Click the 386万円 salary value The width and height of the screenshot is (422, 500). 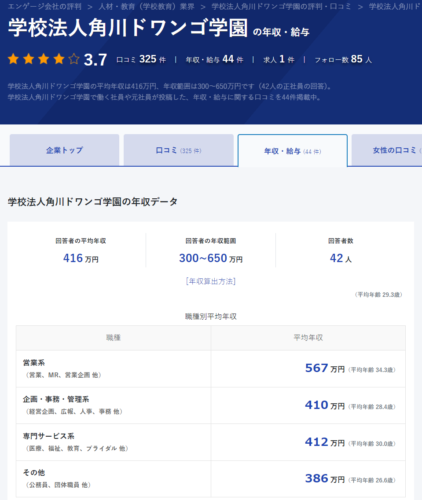point(325,479)
